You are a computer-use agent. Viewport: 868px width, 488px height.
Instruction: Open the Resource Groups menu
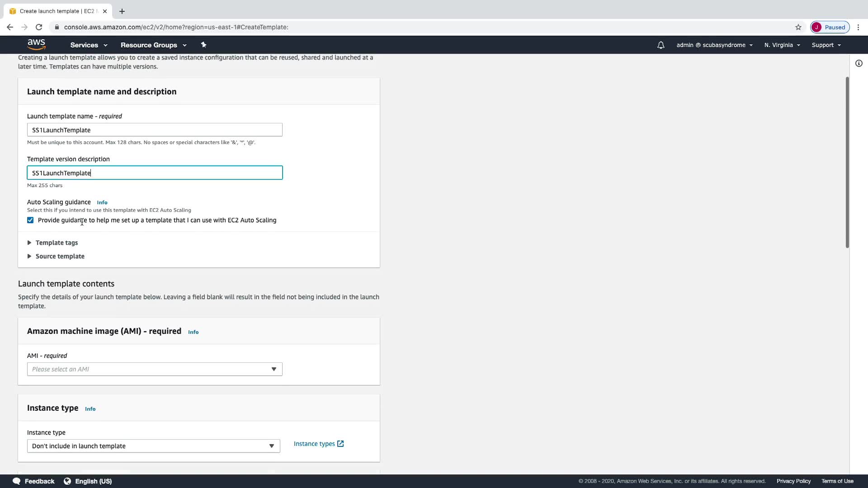point(153,45)
